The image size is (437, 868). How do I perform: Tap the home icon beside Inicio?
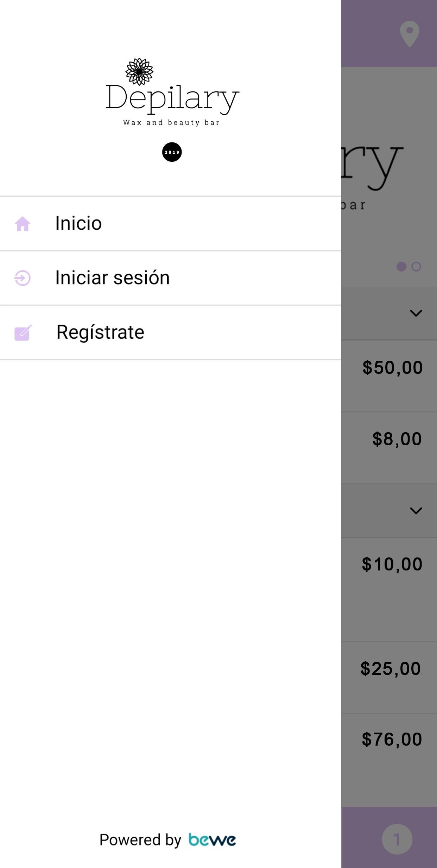(x=23, y=224)
